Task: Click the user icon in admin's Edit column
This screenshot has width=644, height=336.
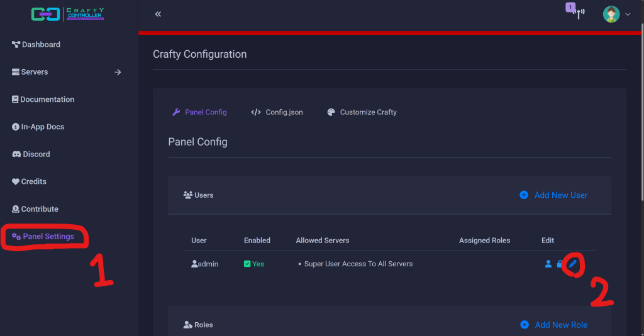Action: coord(548,264)
